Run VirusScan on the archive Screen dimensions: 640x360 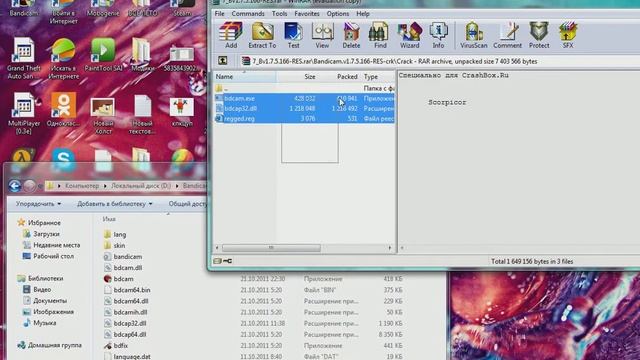click(473, 36)
